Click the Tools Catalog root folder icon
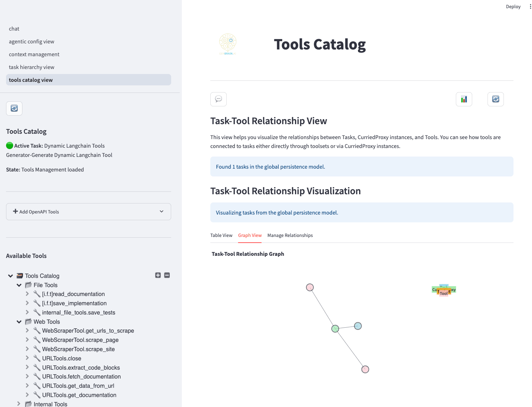The image size is (532, 407). click(x=20, y=276)
